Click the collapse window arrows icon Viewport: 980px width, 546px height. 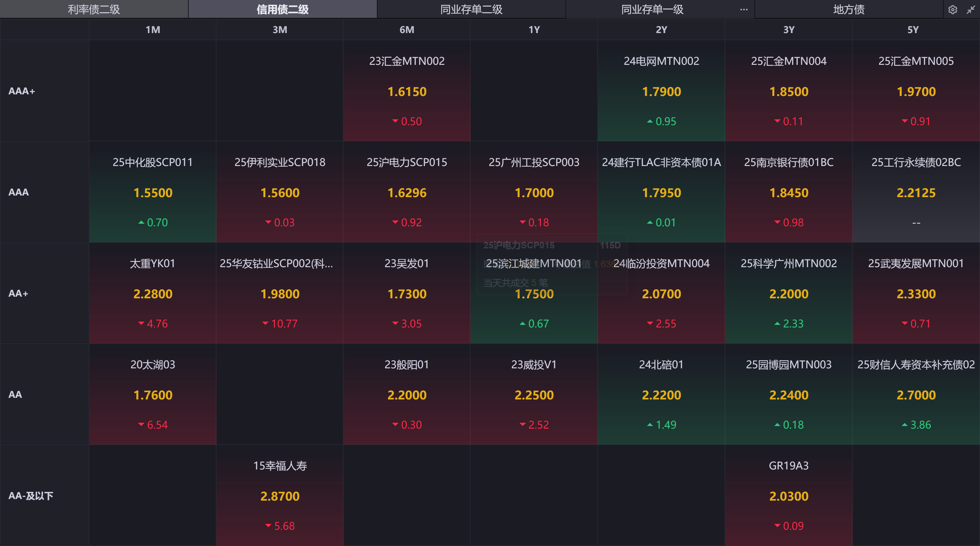[971, 9]
